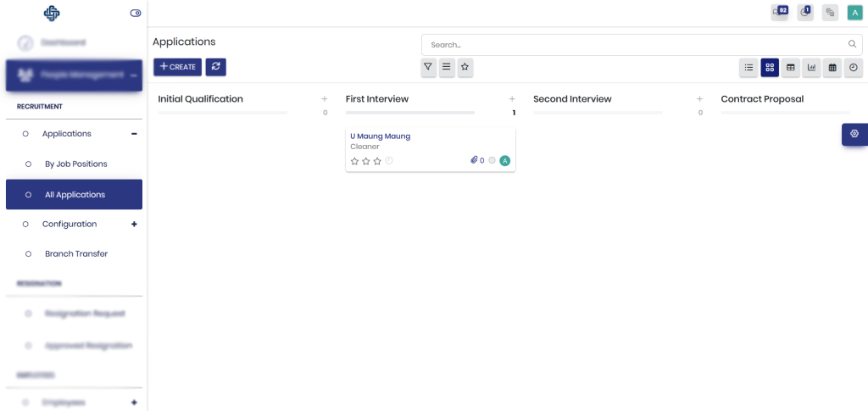Viewport: 868px width, 411px height.
Task: Open the Filters funnel icon
Action: [427, 67]
